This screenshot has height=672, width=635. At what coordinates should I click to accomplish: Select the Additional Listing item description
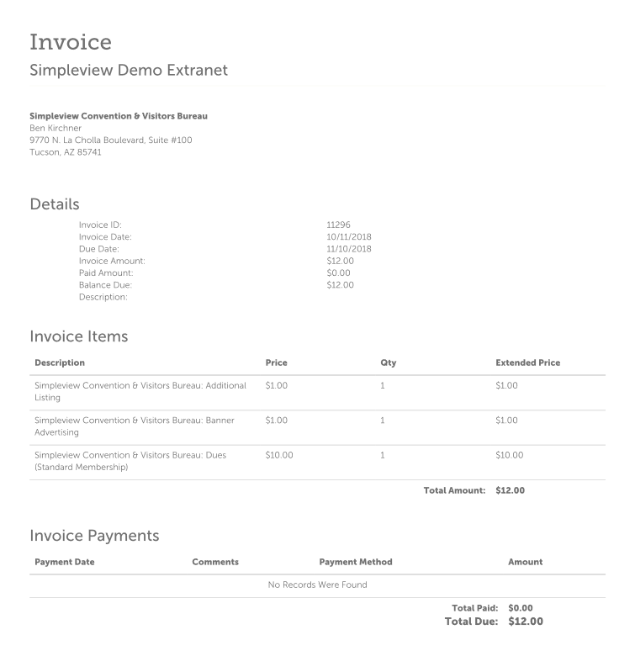[x=140, y=391]
